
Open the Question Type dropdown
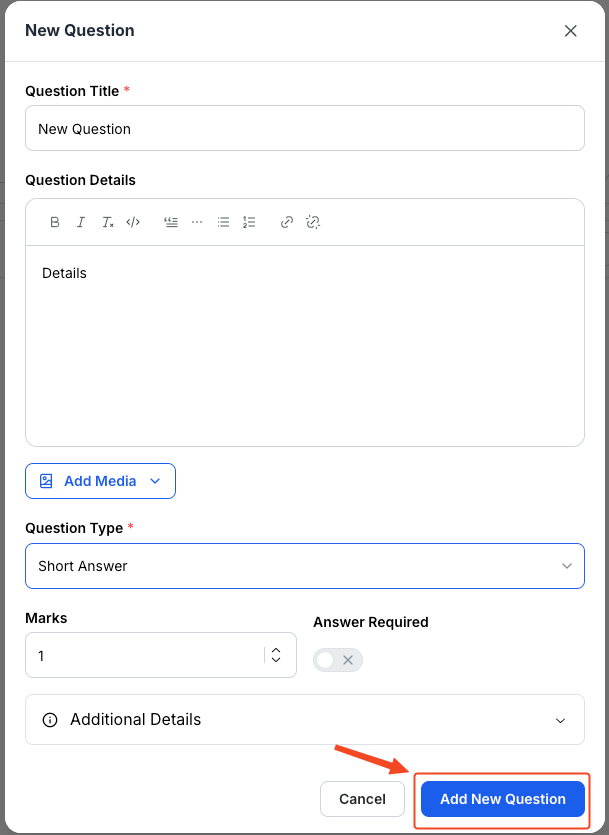pyautogui.click(x=305, y=566)
